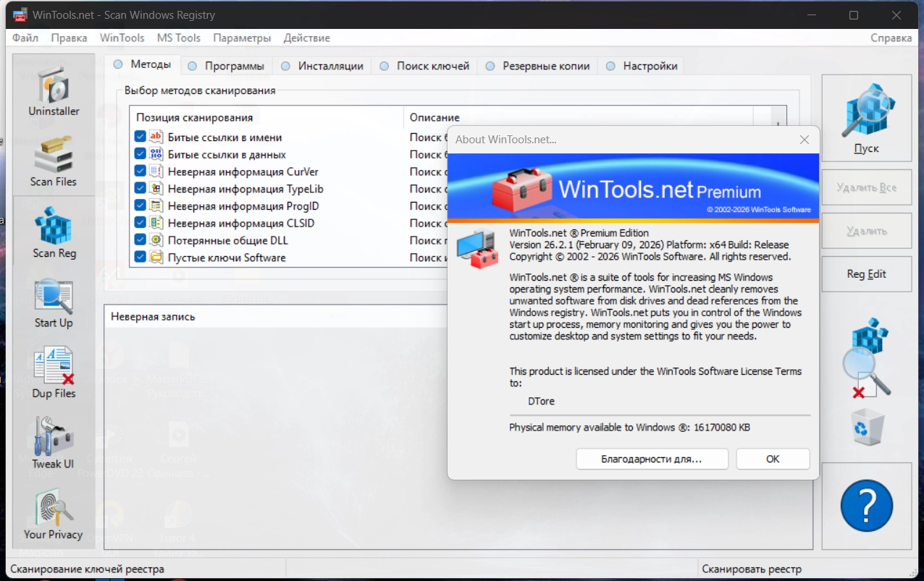Click the icon of Неверная информация ProgID
Screen dimensions: 924x581
[x=156, y=206]
